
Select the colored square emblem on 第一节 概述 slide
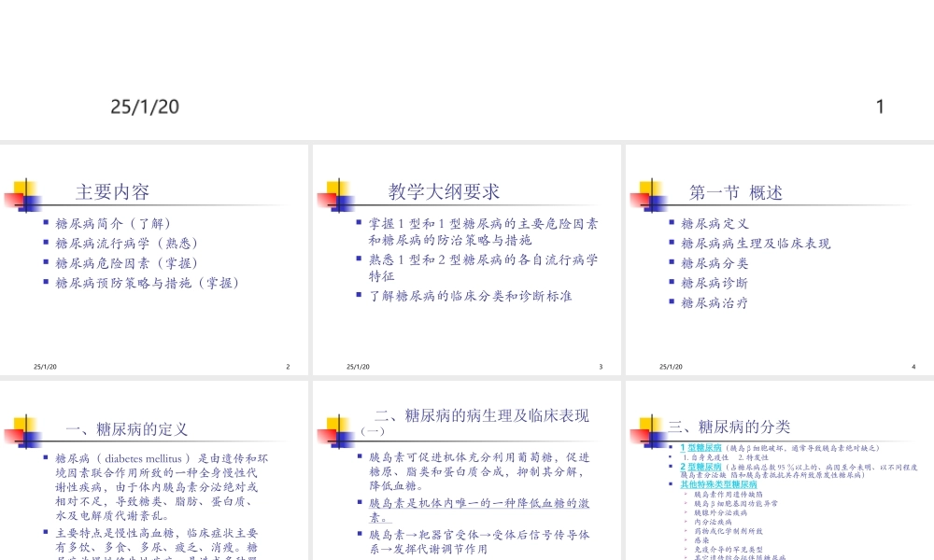click(651, 194)
